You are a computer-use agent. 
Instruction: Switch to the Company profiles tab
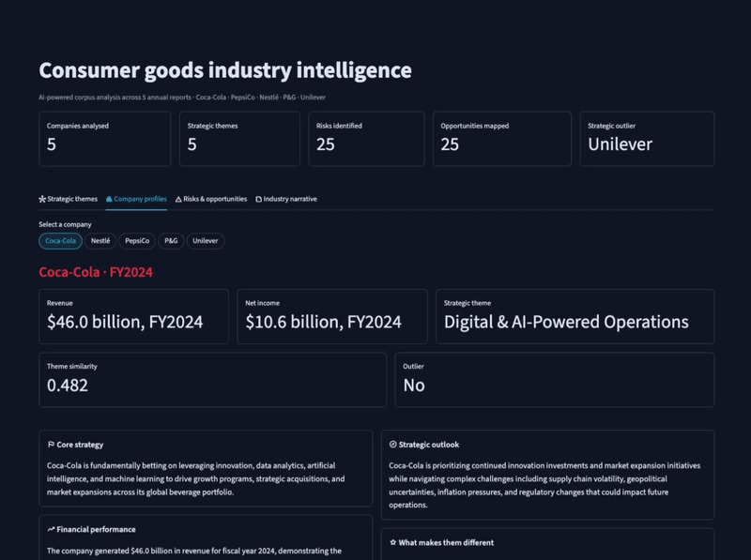(x=136, y=199)
